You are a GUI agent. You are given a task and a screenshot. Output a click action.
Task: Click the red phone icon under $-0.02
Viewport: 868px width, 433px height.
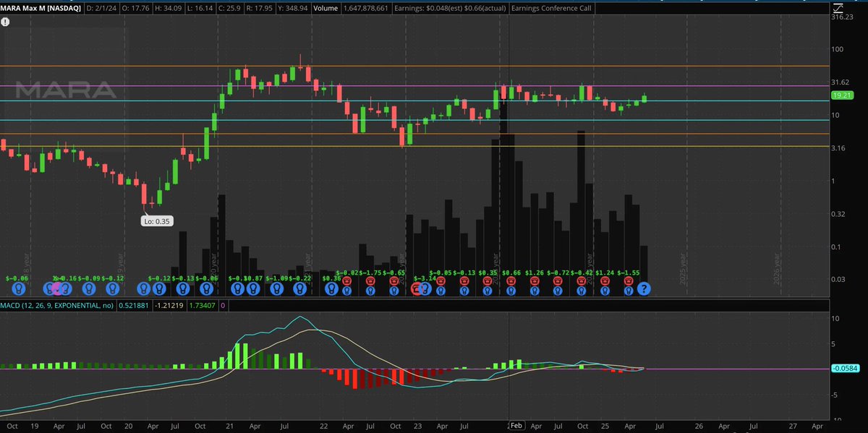[346, 280]
